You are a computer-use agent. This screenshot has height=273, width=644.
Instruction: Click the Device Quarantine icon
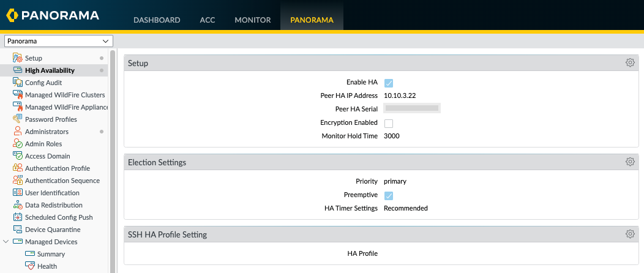coord(17,229)
